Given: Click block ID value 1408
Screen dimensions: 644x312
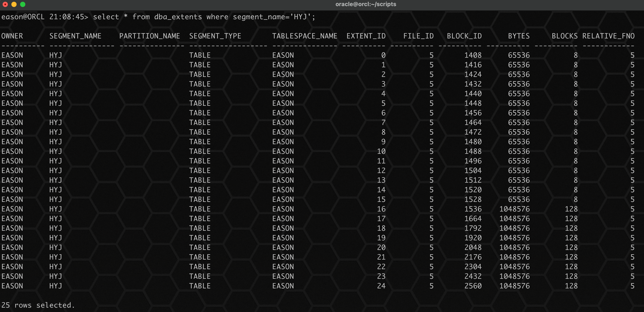Looking at the screenshot, I should [x=473, y=55].
